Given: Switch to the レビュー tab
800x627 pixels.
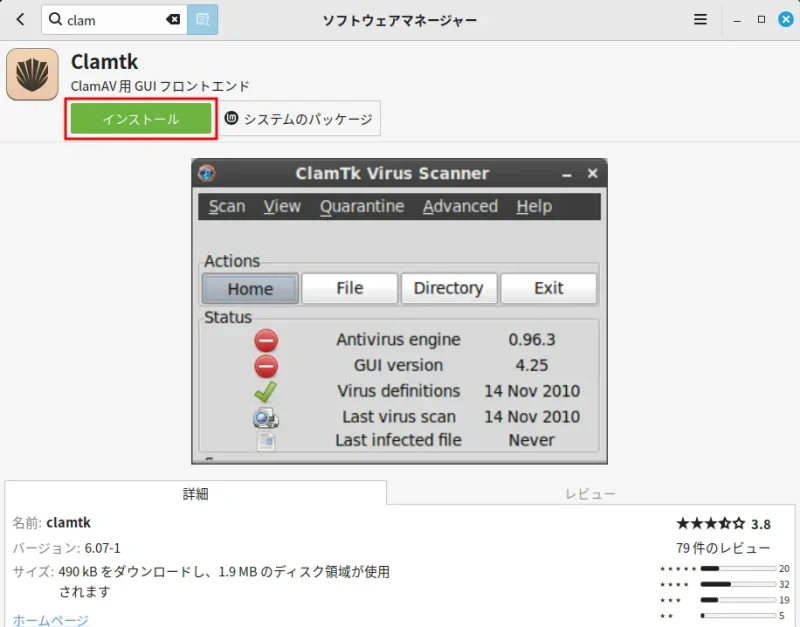Looking at the screenshot, I should 591,493.
